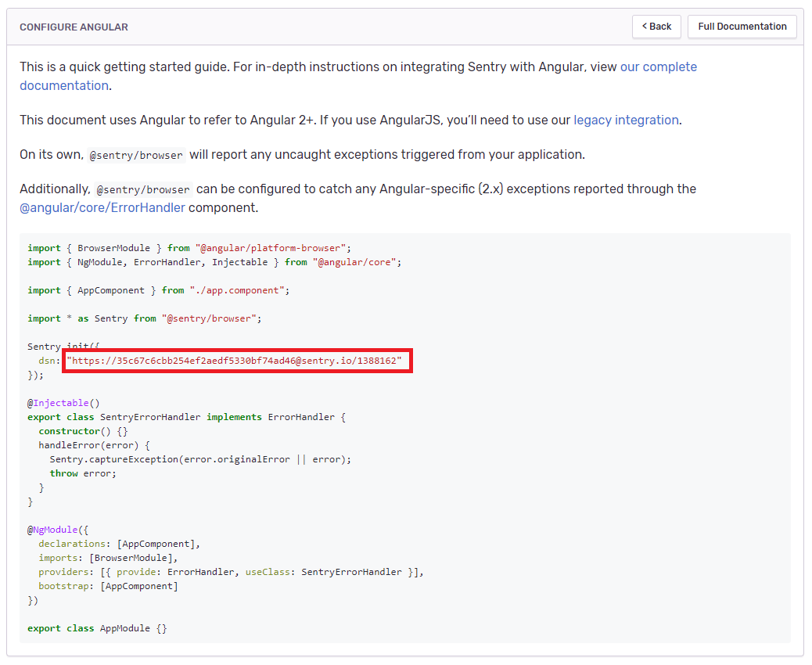Click the 'export class AppModule {}' line

(97, 628)
